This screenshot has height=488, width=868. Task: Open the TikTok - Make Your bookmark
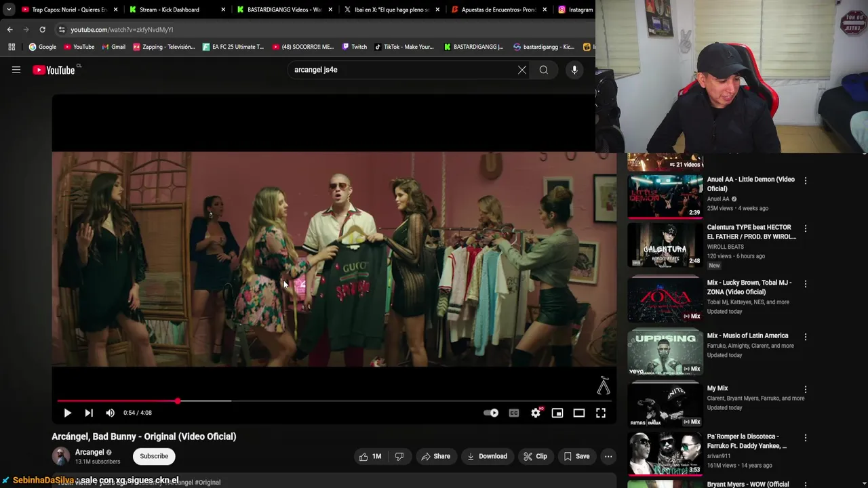[x=404, y=47]
